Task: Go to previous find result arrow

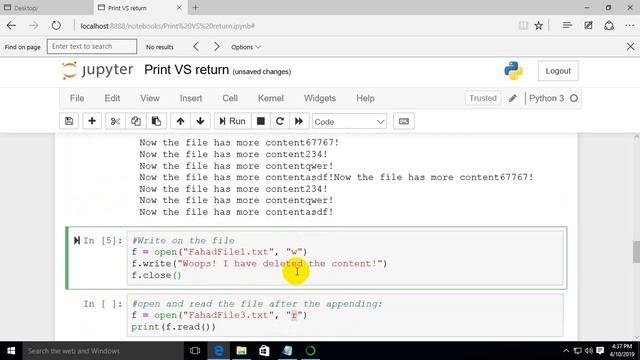Action: (x=196, y=47)
